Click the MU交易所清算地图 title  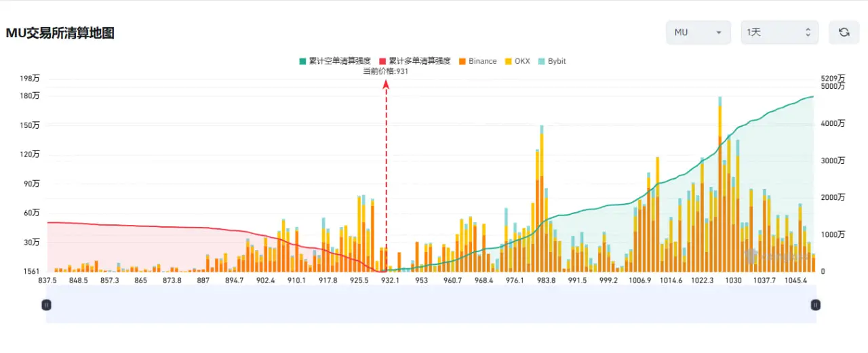coord(60,33)
